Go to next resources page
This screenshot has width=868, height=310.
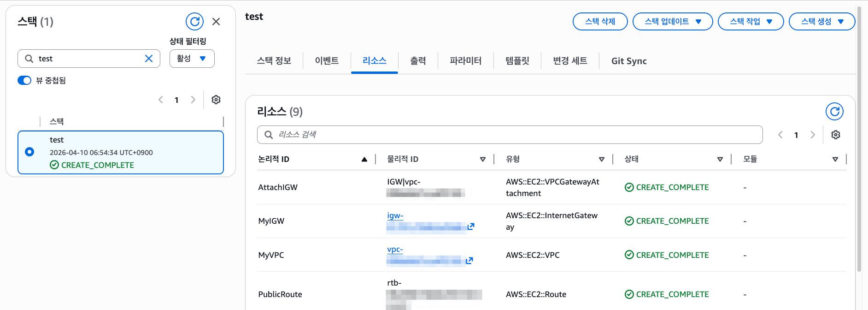[x=813, y=135]
